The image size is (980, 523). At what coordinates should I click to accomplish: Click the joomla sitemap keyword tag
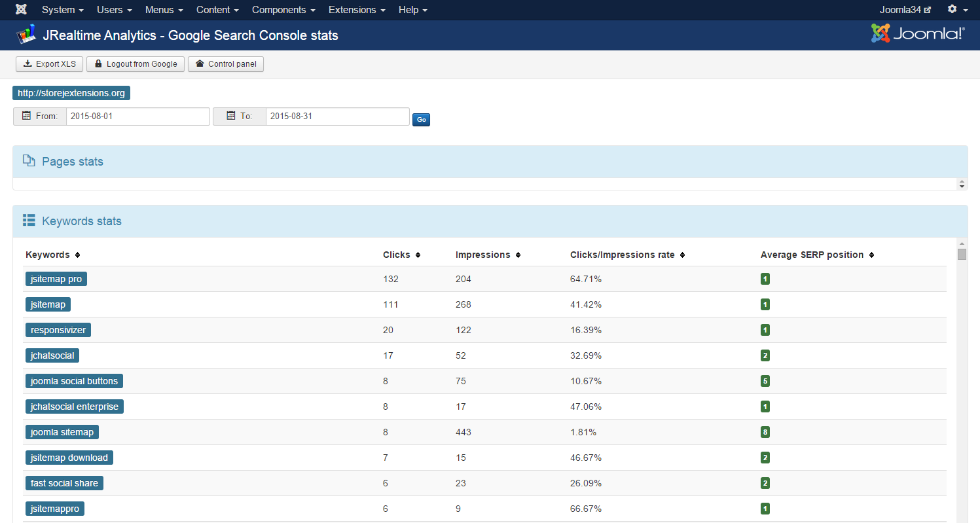pyautogui.click(x=62, y=432)
